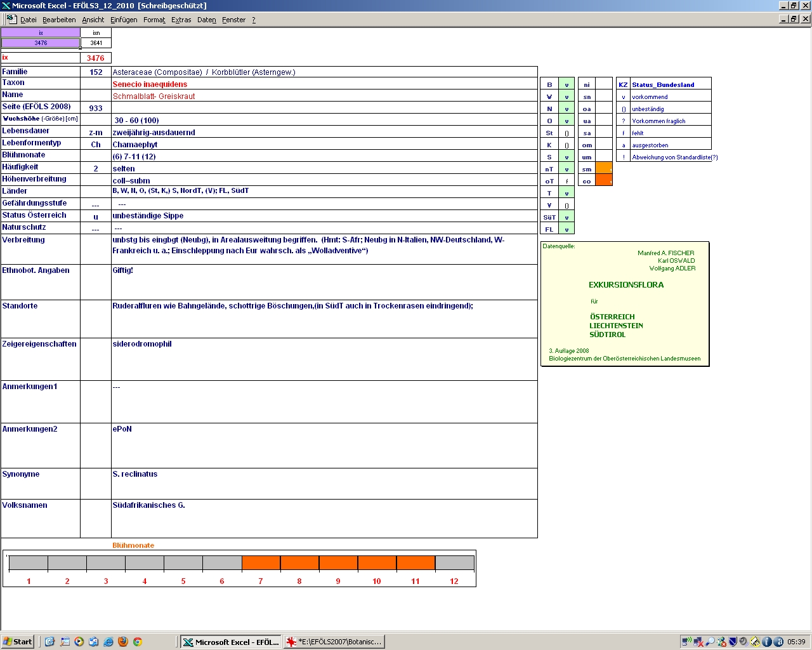This screenshot has height=650, width=812.
Task: Open the Ansicht menu
Action: [x=93, y=20]
